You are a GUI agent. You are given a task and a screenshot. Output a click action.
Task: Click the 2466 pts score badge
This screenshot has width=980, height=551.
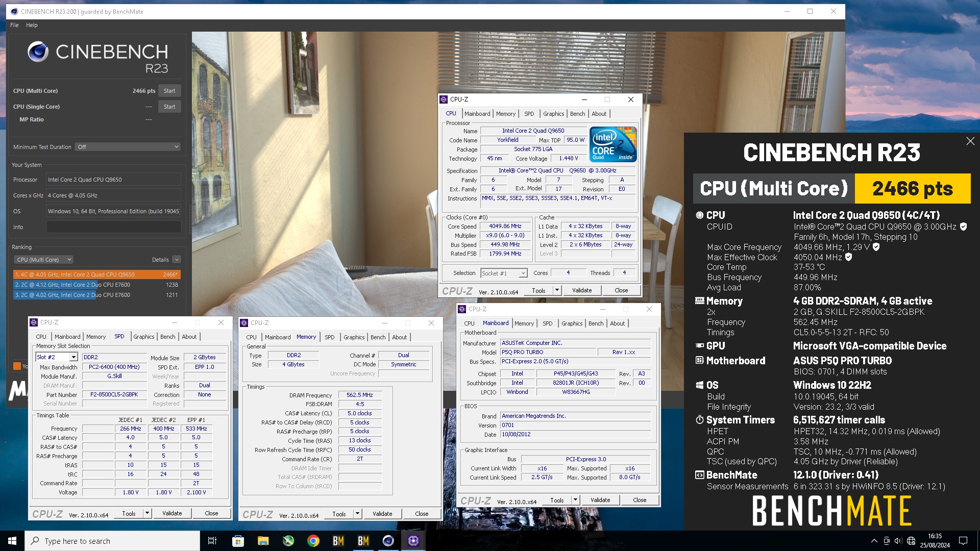pyautogui.click(x=913, y=189)
